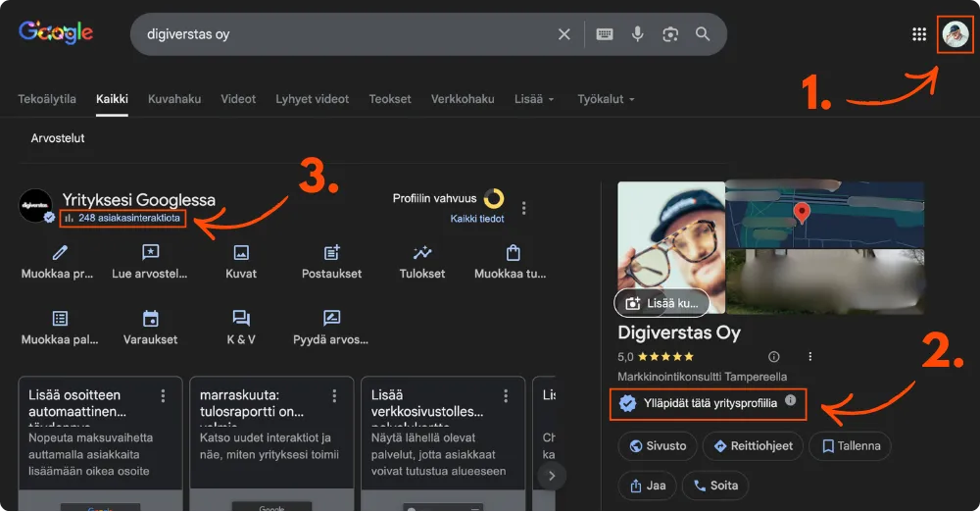Switch to the Kuvahaku tab
The width and height of the screenshot is (980, 512).
click(174, 99)
